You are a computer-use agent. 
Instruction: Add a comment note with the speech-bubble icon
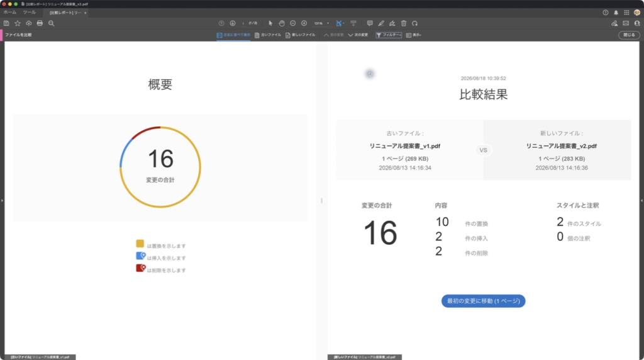point(370,23)
